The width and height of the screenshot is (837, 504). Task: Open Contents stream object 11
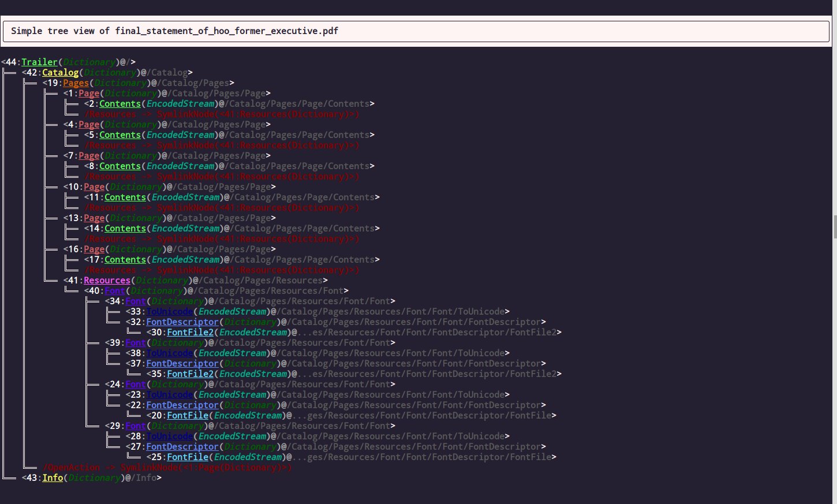(x=125, y=197)
